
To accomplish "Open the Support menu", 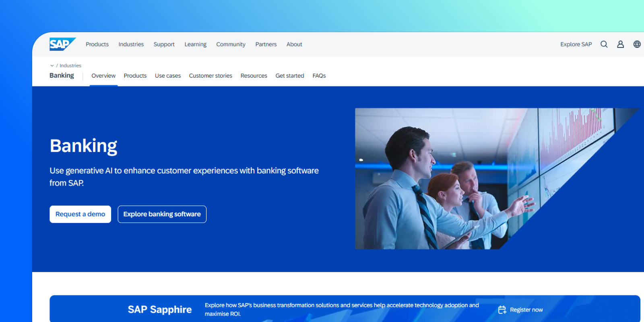I will click(164, 44).
